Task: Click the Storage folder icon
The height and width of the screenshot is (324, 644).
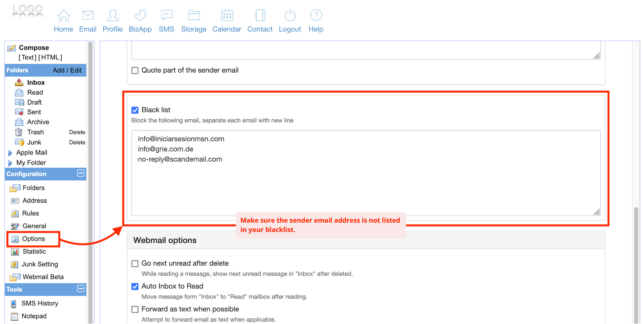Action: (x=193, y=16)
